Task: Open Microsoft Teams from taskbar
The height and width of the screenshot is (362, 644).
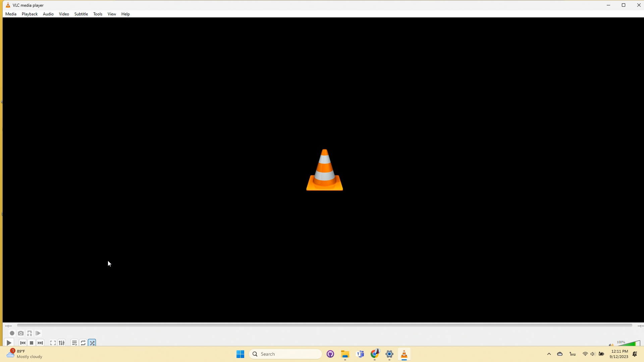Action: pyautogui.click(x=360, y=354)
